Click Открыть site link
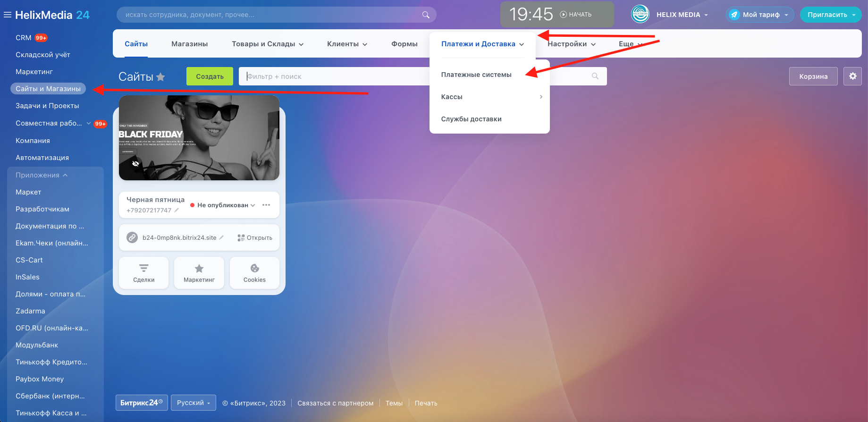Image resolution: width=868 pixels, height=422 pixels. pyautogui.click(x=259, y=238)
